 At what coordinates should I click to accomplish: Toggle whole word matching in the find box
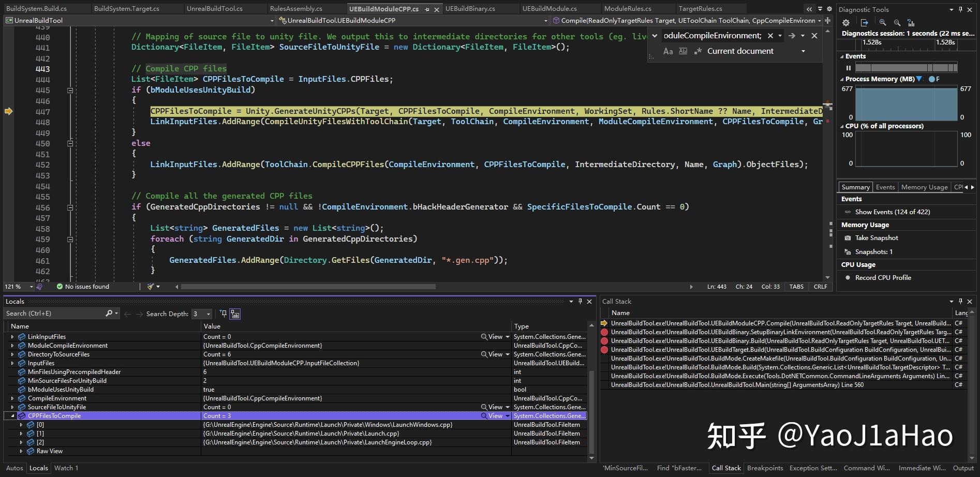click(683, 51)
